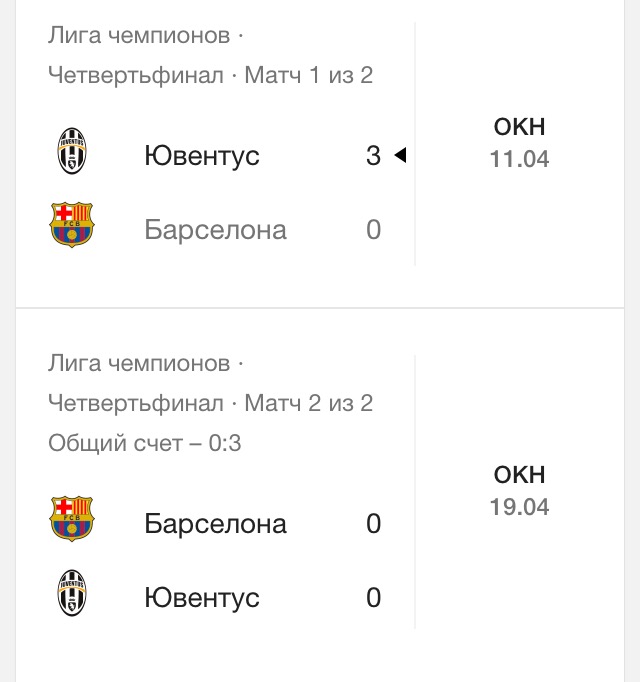The image size is (640, 682).
Task: Click Juventus logo in second match card
Action: pos(71,593)
